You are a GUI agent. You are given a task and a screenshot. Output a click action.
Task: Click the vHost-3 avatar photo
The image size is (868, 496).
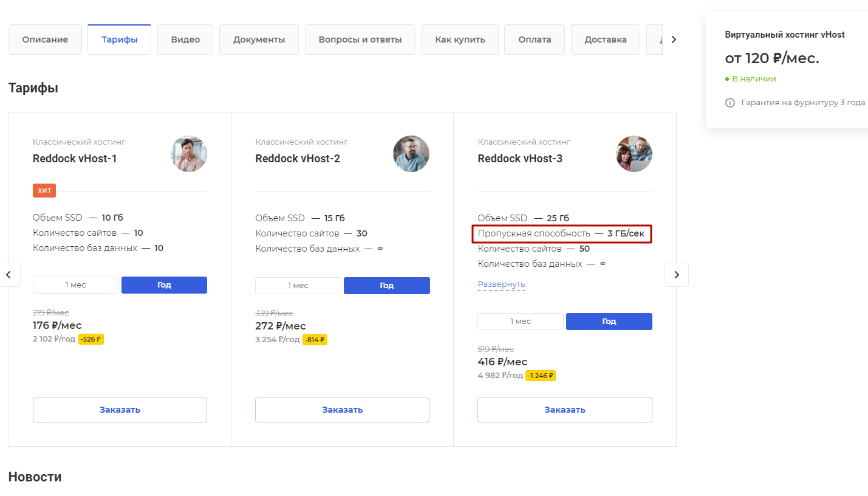pos(634,154)
